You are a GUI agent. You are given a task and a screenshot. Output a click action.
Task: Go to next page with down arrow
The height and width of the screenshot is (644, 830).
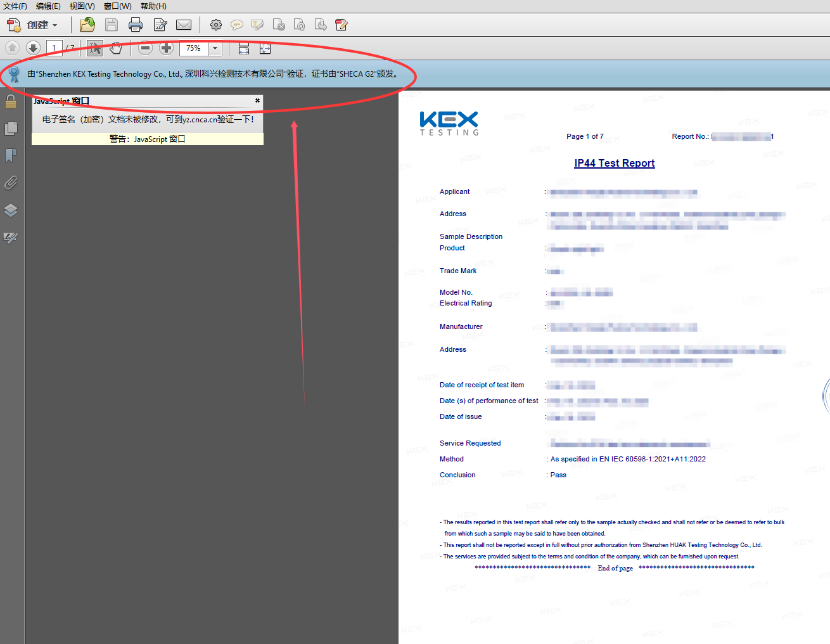34,48
